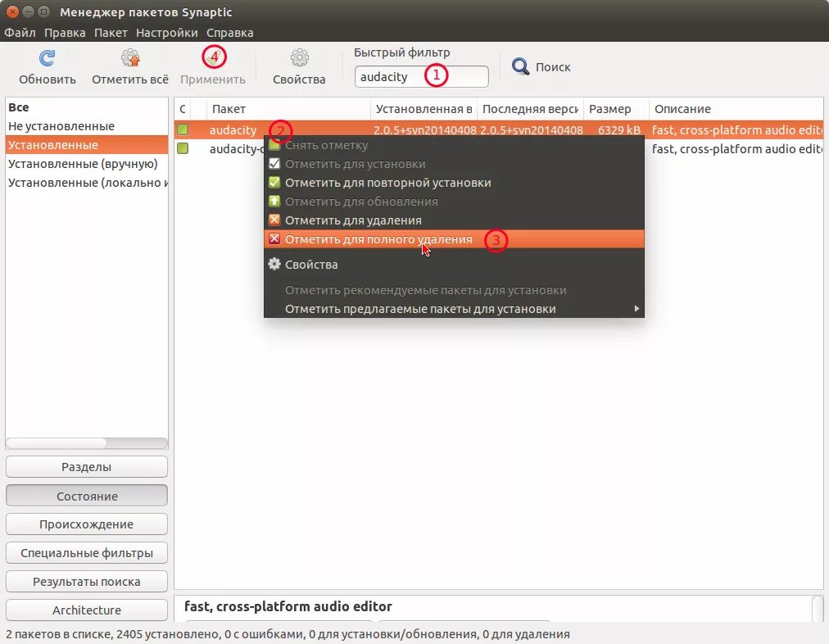Click Отметить для обновления arrow icon

coord(274,202)
